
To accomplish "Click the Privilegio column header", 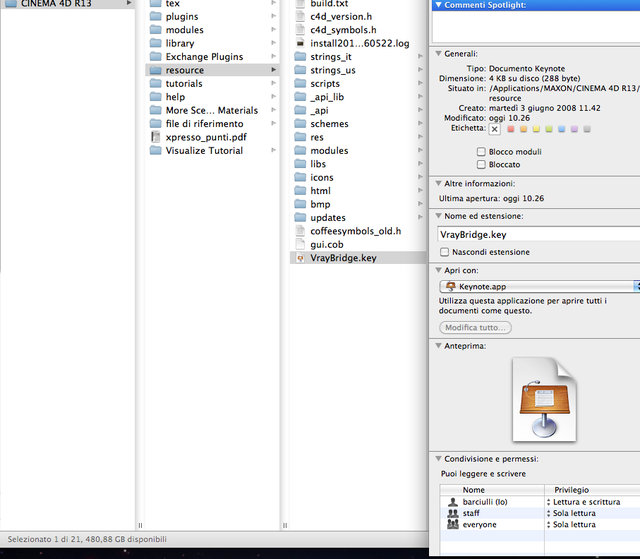I will click(x=592, y=490).
